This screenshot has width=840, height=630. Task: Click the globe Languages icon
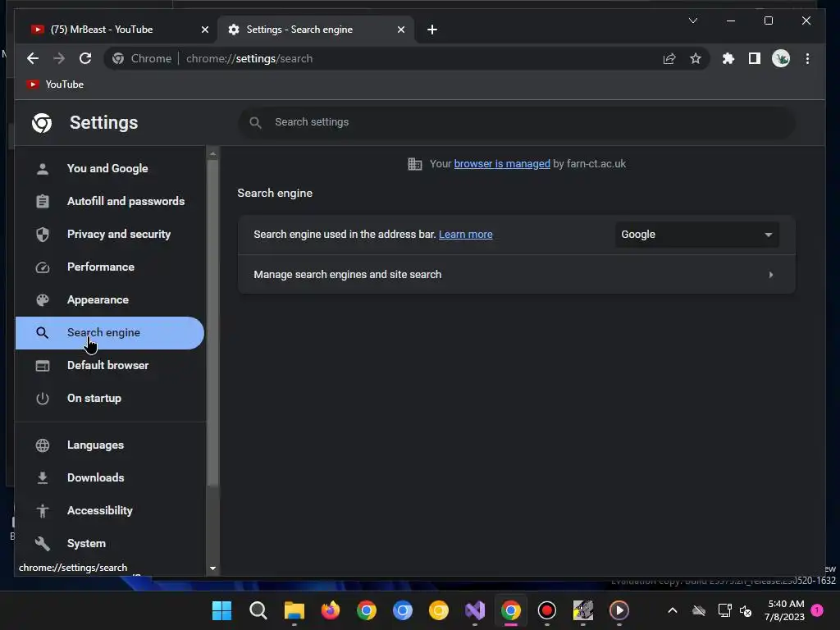click(43, 445)
